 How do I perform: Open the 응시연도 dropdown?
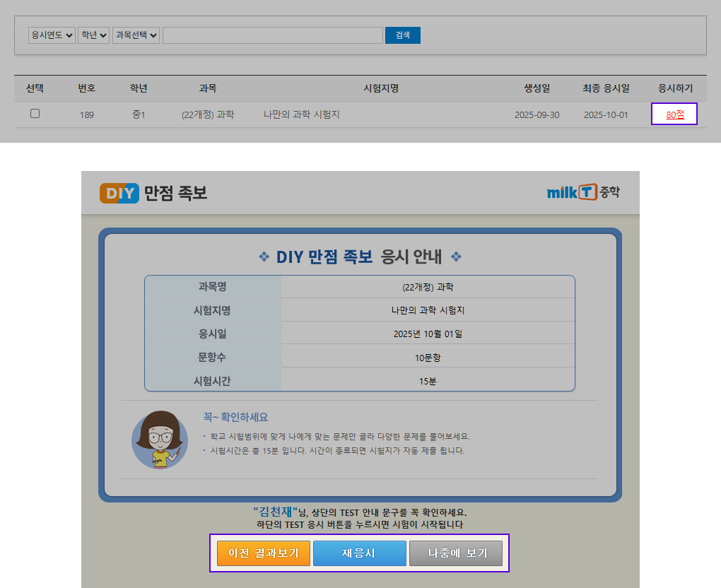(52, 35)
